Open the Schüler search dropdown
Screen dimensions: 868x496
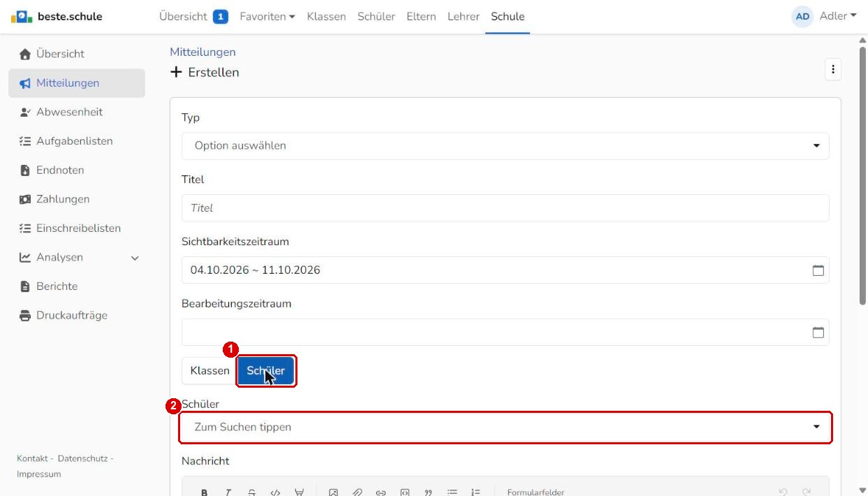coord(506,427)
